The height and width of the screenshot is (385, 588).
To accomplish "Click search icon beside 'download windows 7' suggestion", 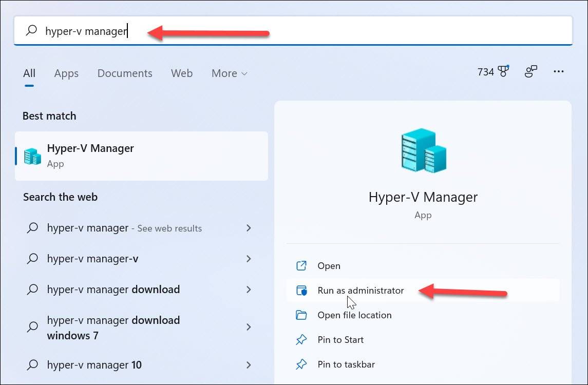I will (32, 328).
